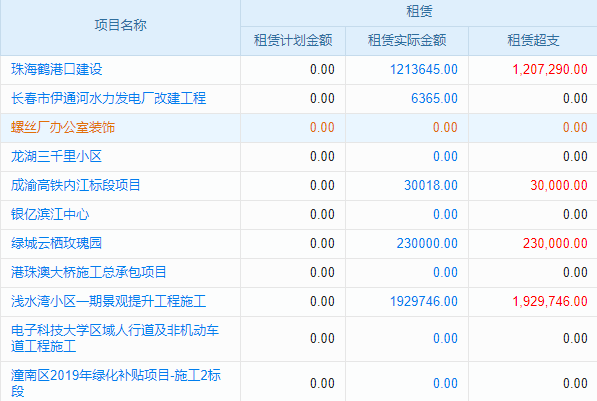The width and height of the screenshot is (597, 401).
Task: Click the 租赁计划金额 column header
Action: tap(293, 40)
